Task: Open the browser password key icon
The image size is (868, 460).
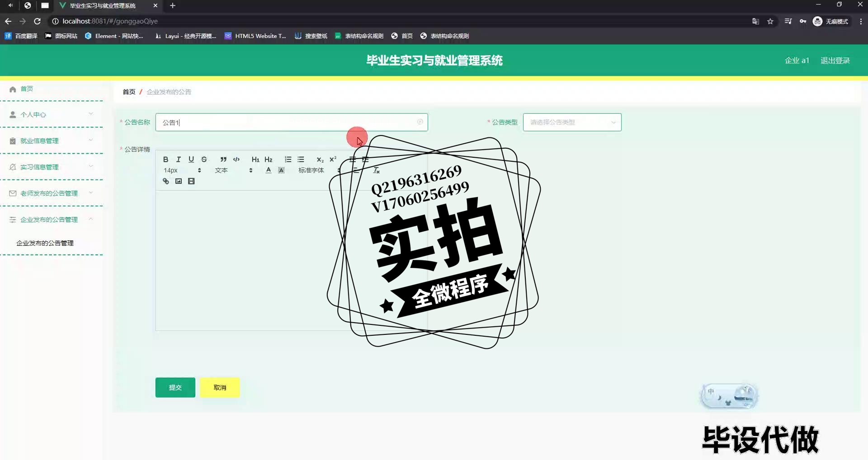Action: (x=803, y=21)
